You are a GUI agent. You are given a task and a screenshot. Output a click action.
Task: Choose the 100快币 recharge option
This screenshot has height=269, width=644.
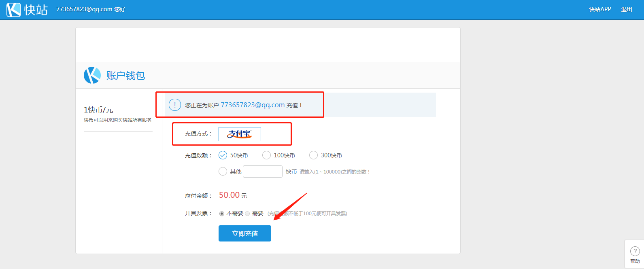267,155
